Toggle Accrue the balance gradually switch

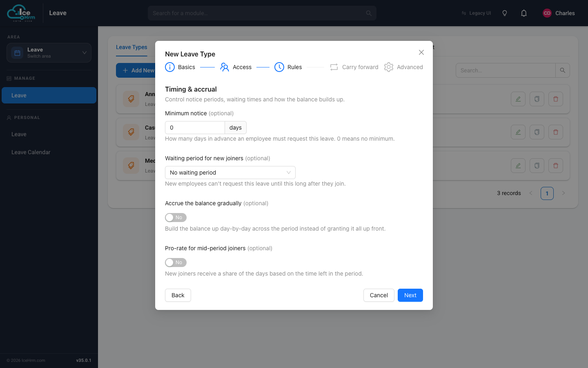click(176, 218)
